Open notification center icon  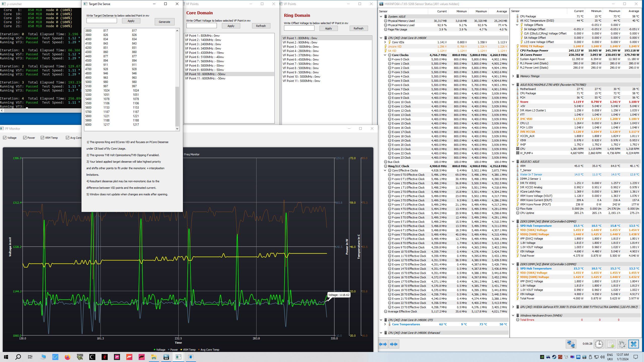(636, 357)
